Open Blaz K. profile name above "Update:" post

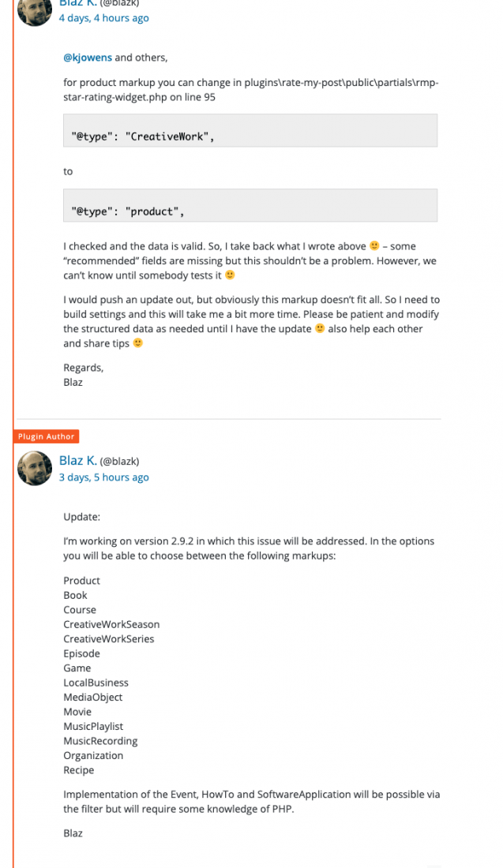click(x=78, y=461)
